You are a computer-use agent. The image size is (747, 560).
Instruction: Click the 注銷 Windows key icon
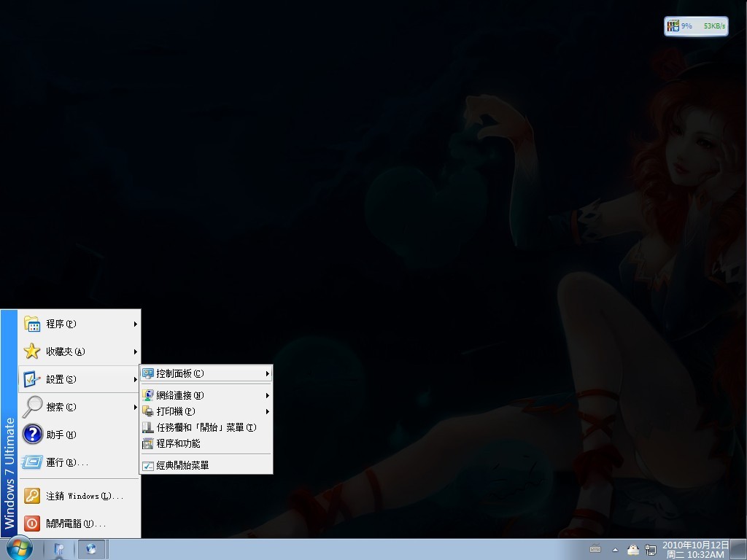(x=32, y=496)
